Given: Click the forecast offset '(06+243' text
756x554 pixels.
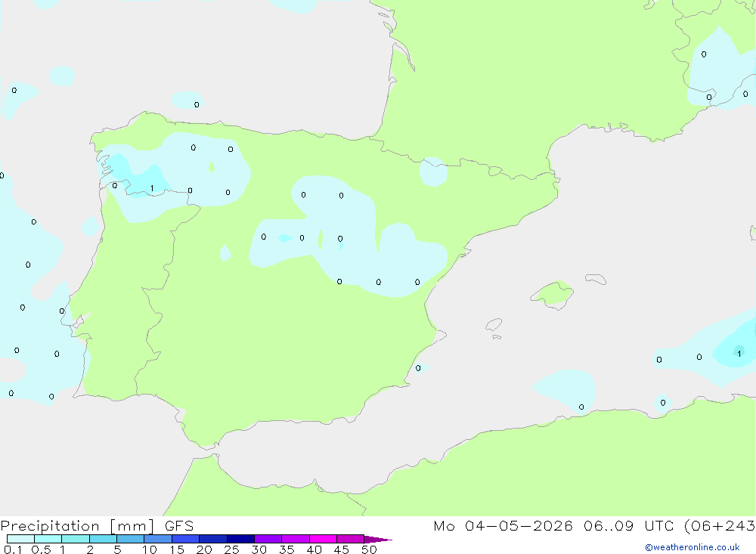Looking at the screenshot, I should [720, 526].
